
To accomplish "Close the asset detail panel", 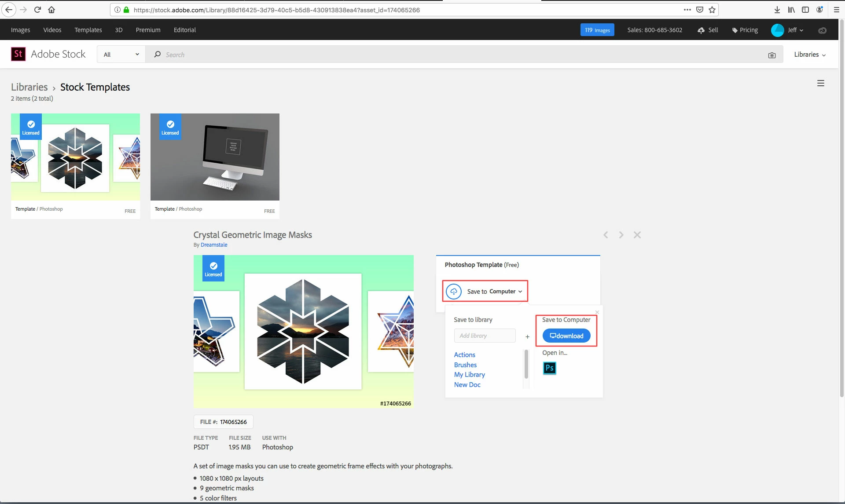I will pyautogui.click(x=637, y=235).
